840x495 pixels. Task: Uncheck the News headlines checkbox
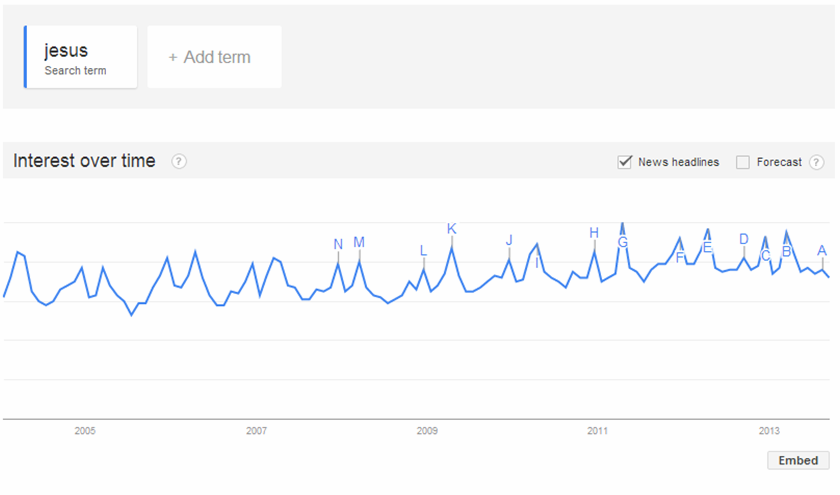tap(625, 162)
